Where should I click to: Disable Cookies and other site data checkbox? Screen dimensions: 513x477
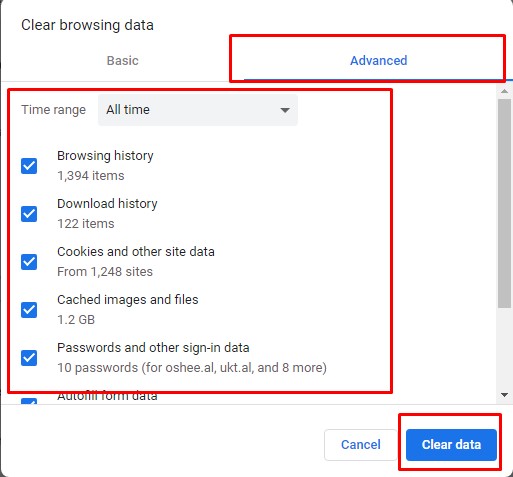click(x=29, y=262)
